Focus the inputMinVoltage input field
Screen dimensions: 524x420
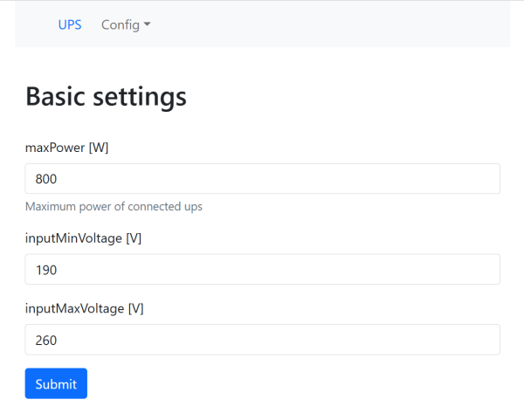pos(262,270)
